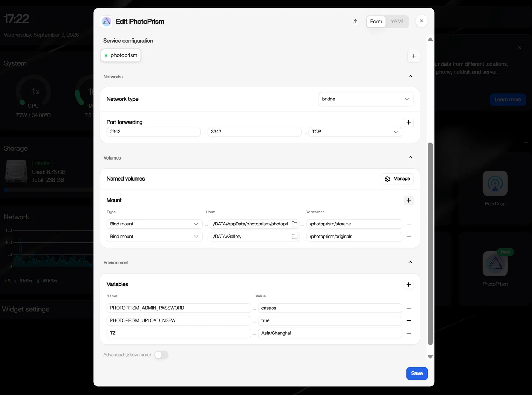
Task: Click the storage usage progress bar
Action: 48,190
